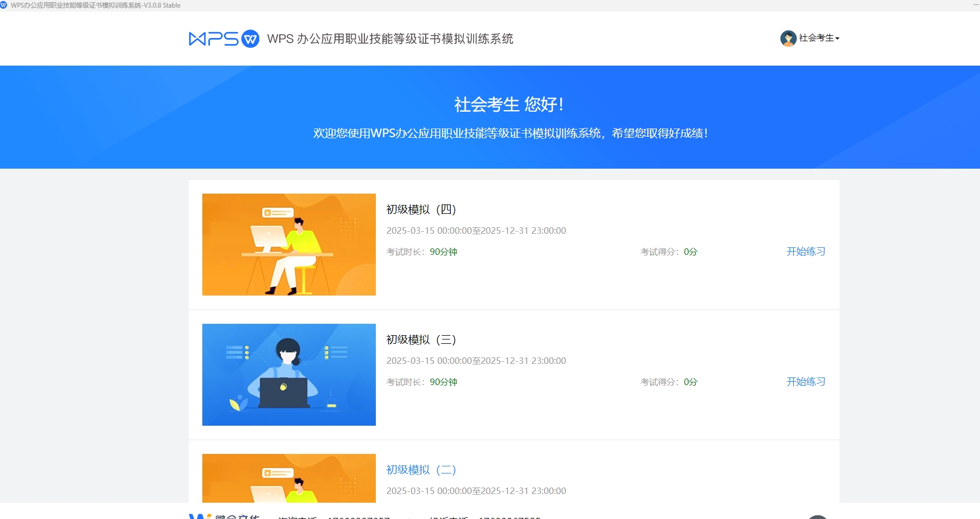Open the 社会考生 account dropdown

point(819,38)
